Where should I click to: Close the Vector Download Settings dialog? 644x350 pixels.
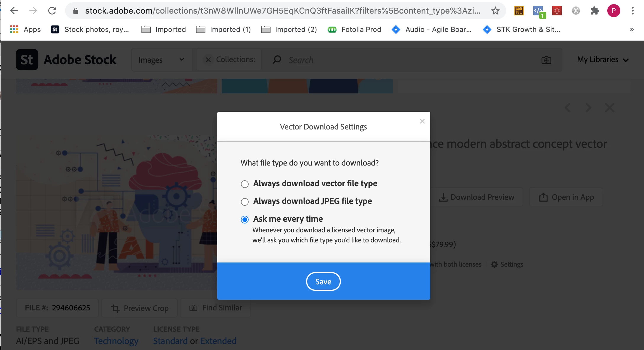(422, 121)
